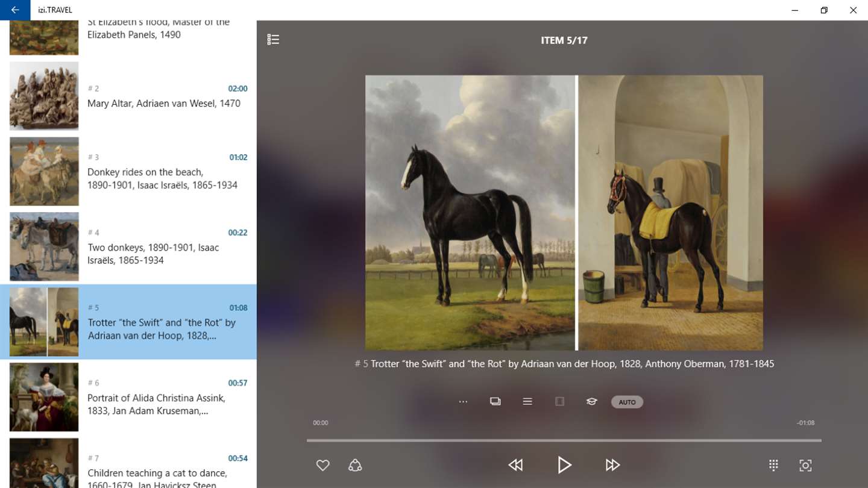Maximize or restore the izi.TRAVEL window
Image resolution: width=868 pixels, height=488 pixels.
(824, 10)
